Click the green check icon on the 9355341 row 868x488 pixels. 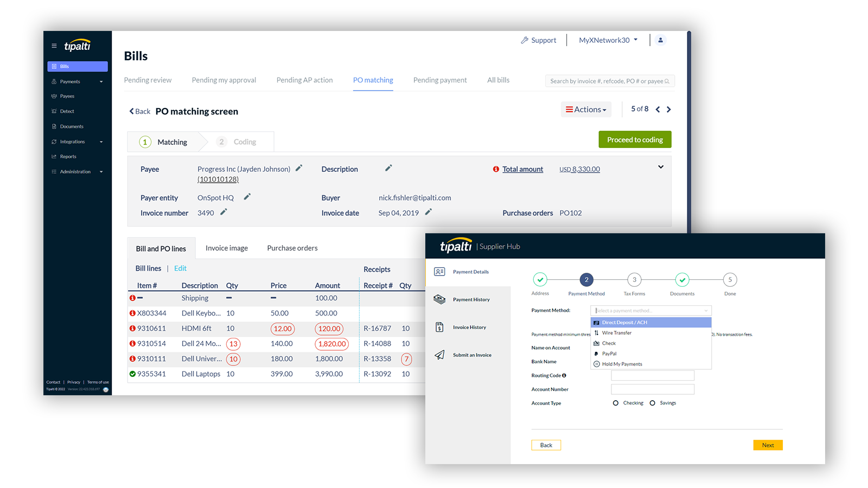(132, 374)
